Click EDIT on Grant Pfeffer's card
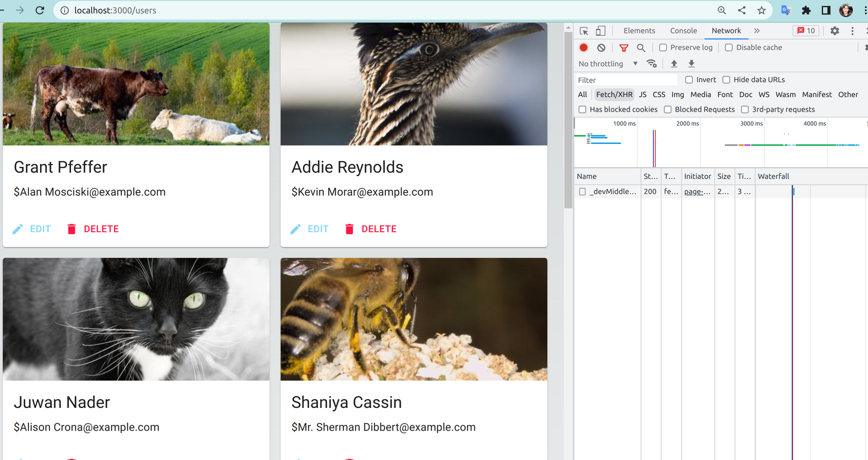 point(32,229)
